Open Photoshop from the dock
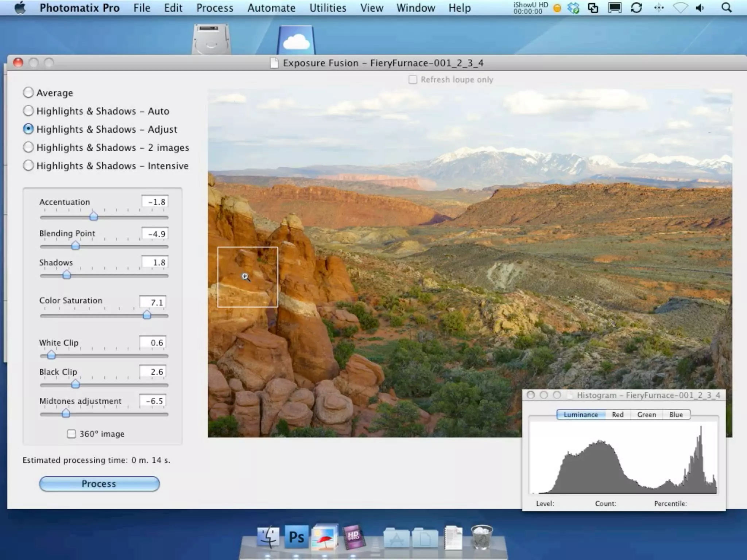Image resolution: width=747 pixels, height=560 pixels. (x=296, y=537)
